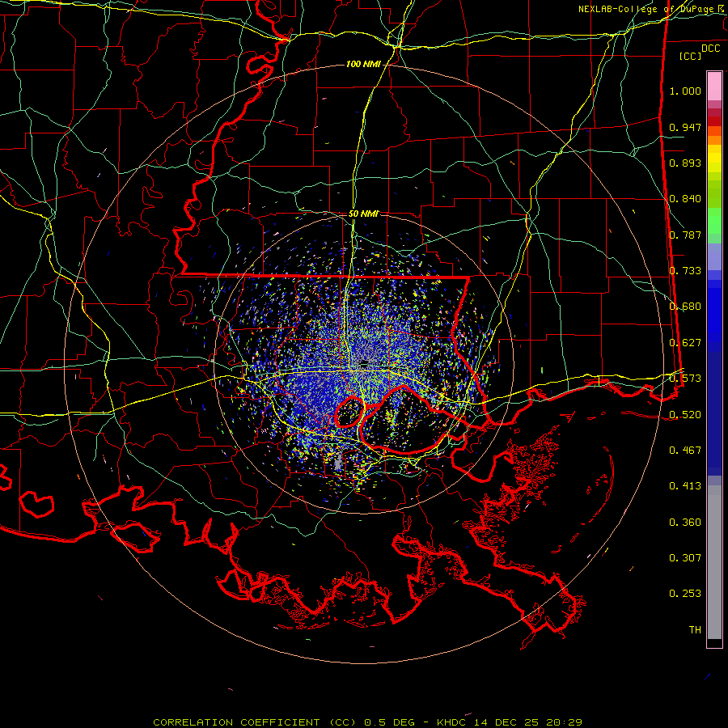Click the '50 NMI' range ring label
Image resolution: width=728 pixels, height=728 pixels.
point(363,214)
